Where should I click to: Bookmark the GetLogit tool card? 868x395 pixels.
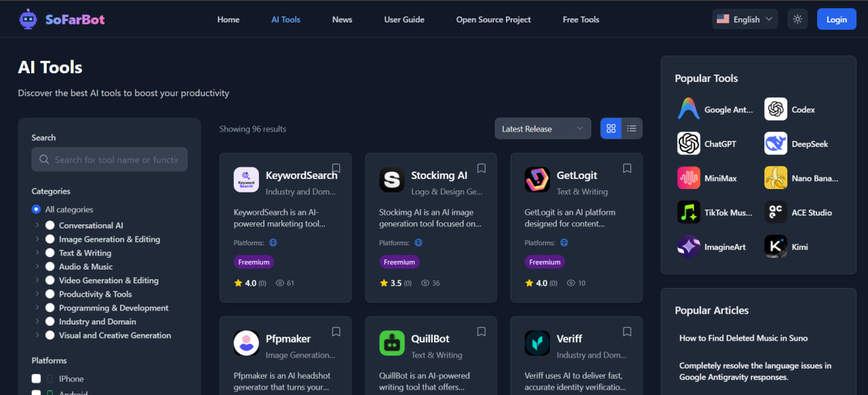point(627,168)
